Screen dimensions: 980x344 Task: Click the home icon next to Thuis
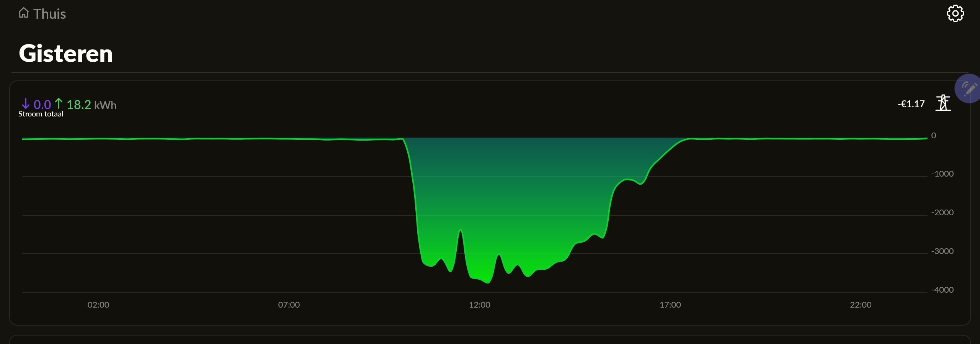[24, 13]
